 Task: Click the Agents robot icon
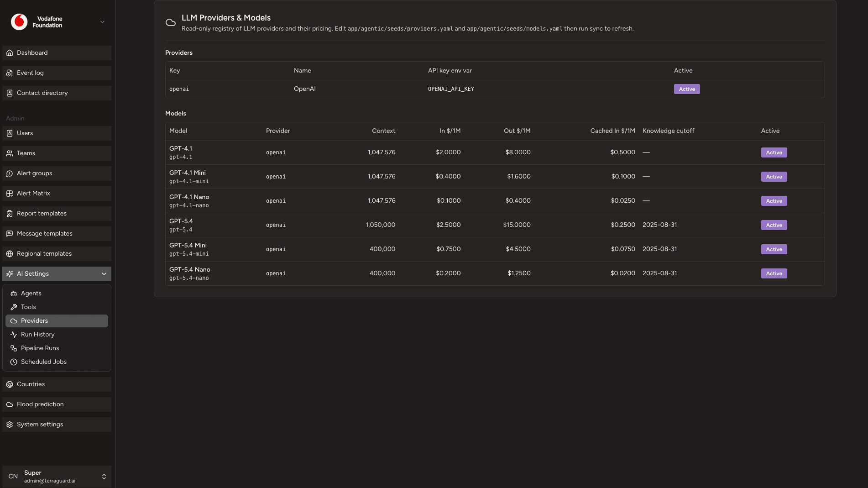(14, 294)
